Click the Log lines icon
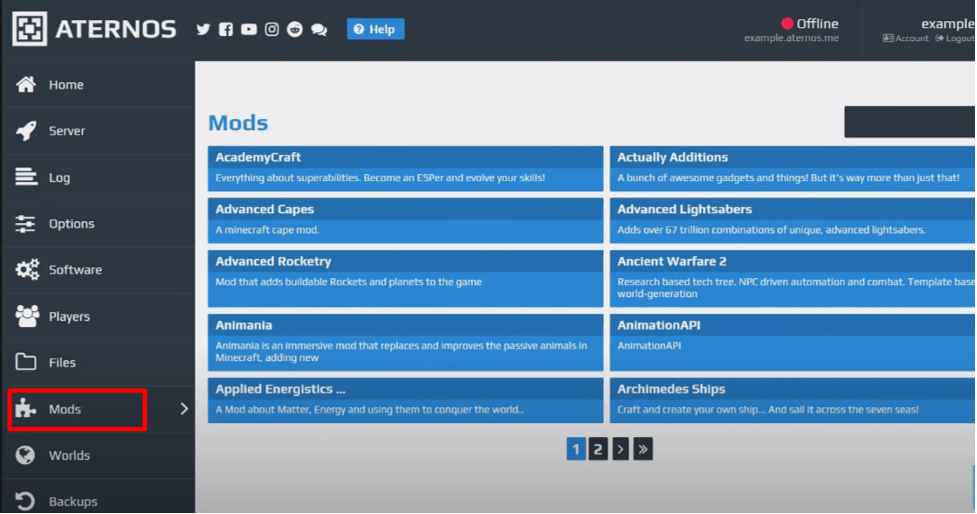The width and height of the screenshot is (977, 514). [x=26, y=177]
